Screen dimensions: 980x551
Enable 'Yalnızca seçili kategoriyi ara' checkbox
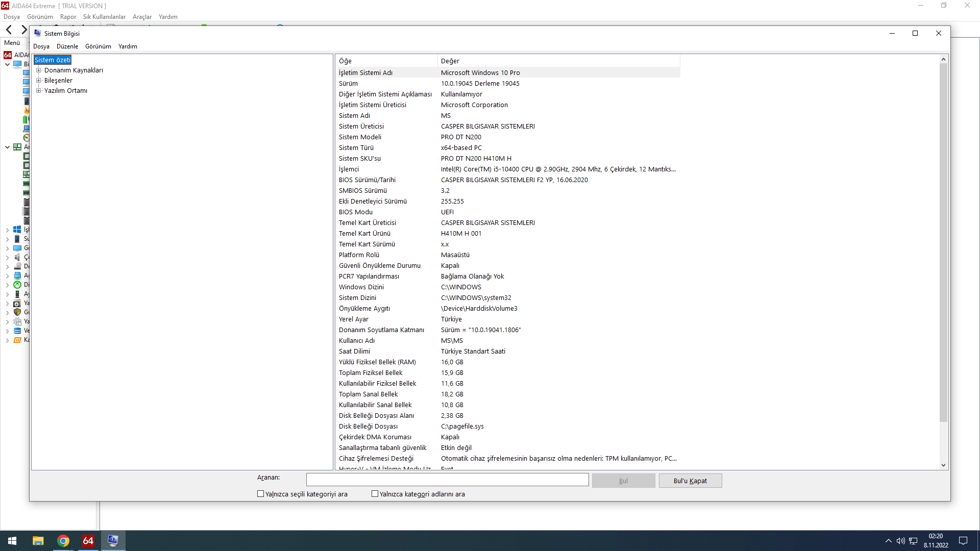[261, 494]
